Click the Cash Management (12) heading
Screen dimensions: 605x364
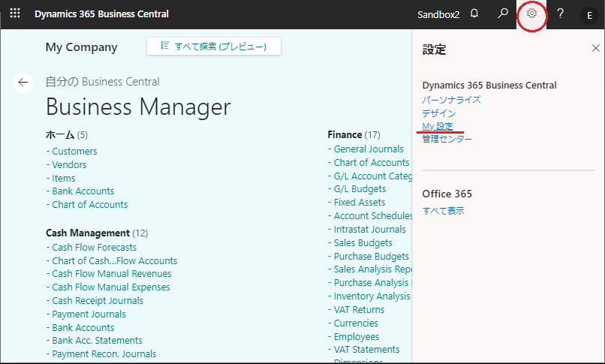click(97, 233)
